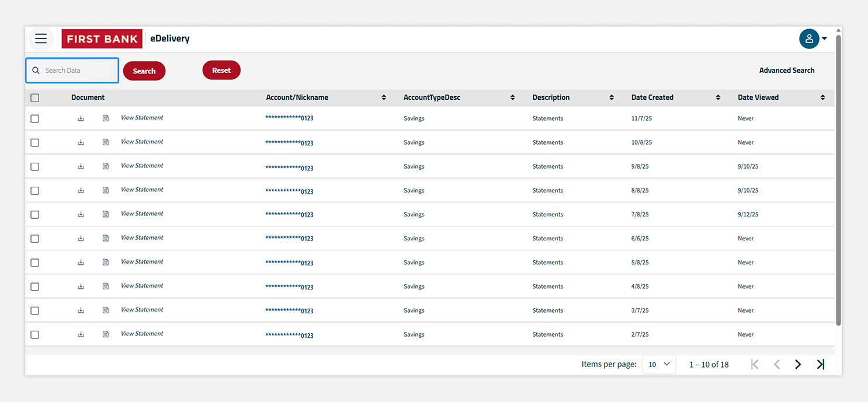Click the vertical page scrollbar

[x=838, y=181]
